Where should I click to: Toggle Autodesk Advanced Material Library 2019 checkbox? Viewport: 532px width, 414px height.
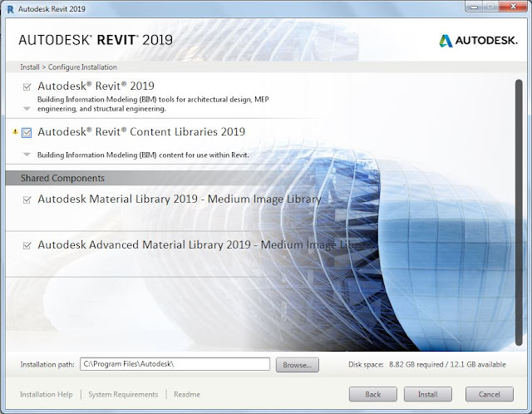pos(27,245)
